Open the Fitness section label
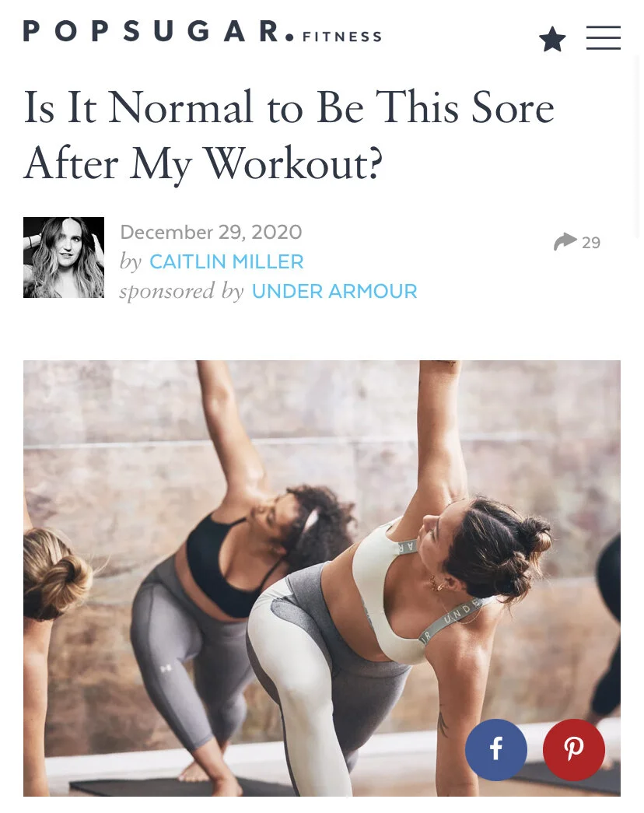644x813 pixels. tap(342, 37)
